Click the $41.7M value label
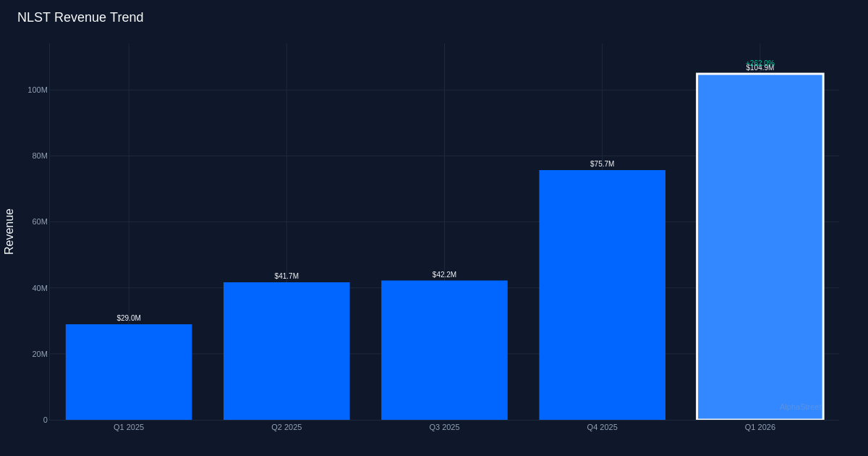This screenshot has width=868, height=456. point(286,276)
